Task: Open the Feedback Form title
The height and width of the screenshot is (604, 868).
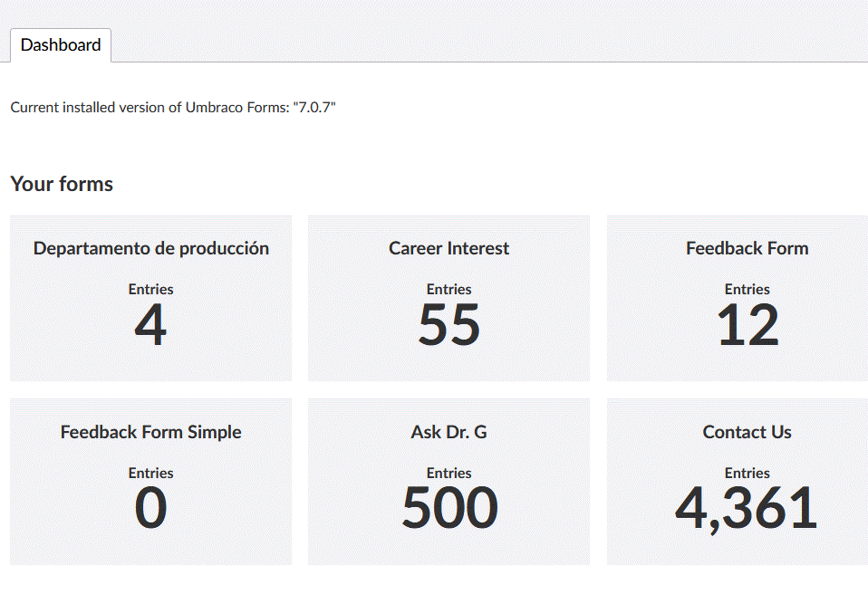Action: point(747,248)
